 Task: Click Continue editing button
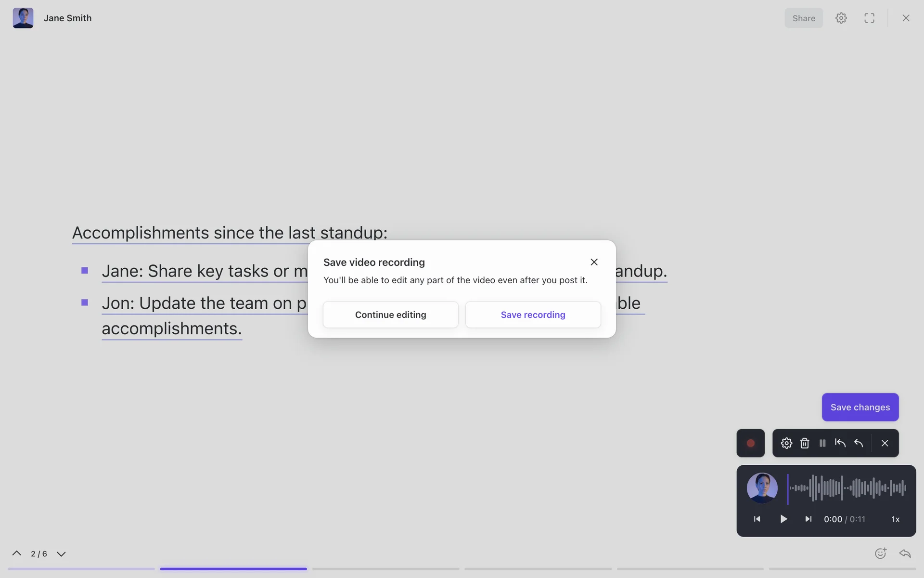pyautogui.click(x=390, y=315)
